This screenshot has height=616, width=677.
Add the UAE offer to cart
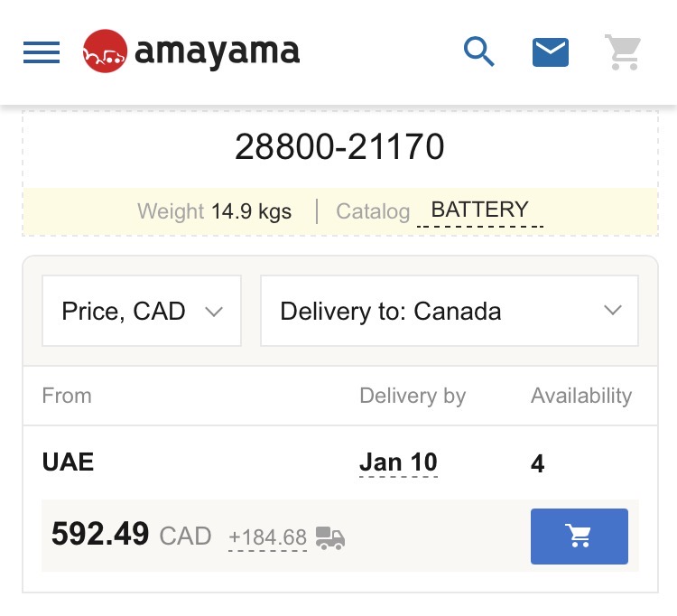579,537
